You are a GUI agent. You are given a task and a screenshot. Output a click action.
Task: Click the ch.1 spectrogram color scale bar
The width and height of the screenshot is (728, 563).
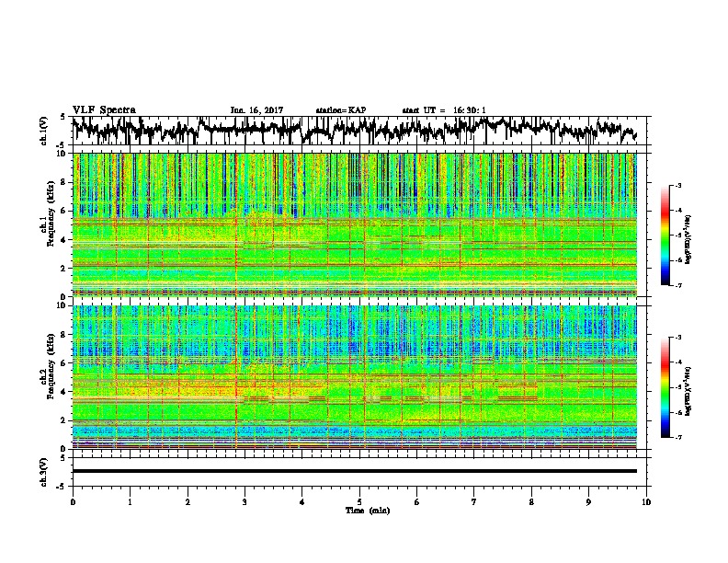click(665, 236)
